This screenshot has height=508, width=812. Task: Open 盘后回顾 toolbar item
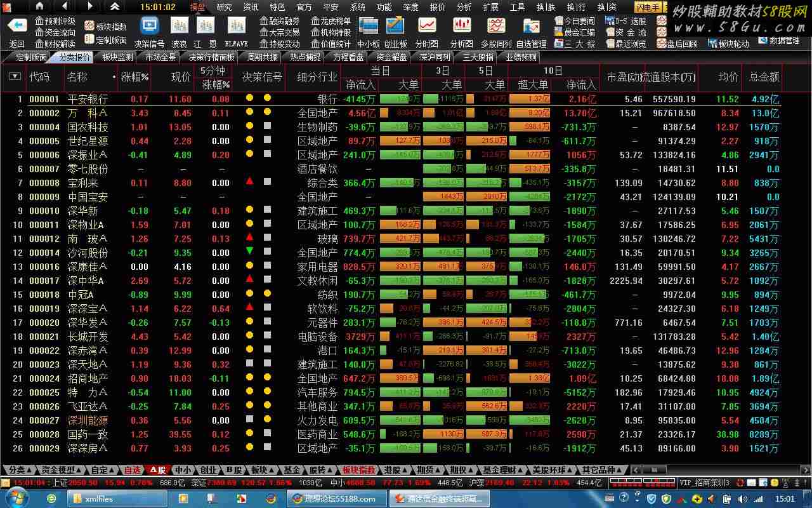[677, 43]
